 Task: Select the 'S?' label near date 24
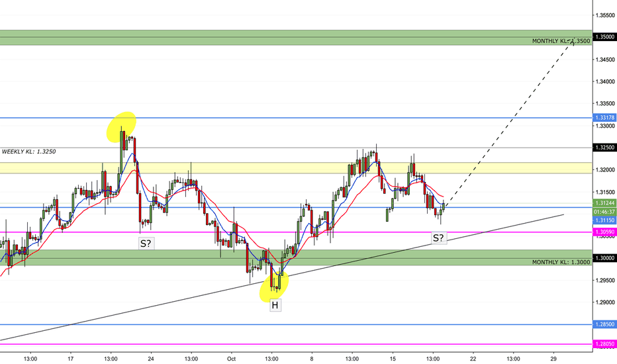coord(146,244)
